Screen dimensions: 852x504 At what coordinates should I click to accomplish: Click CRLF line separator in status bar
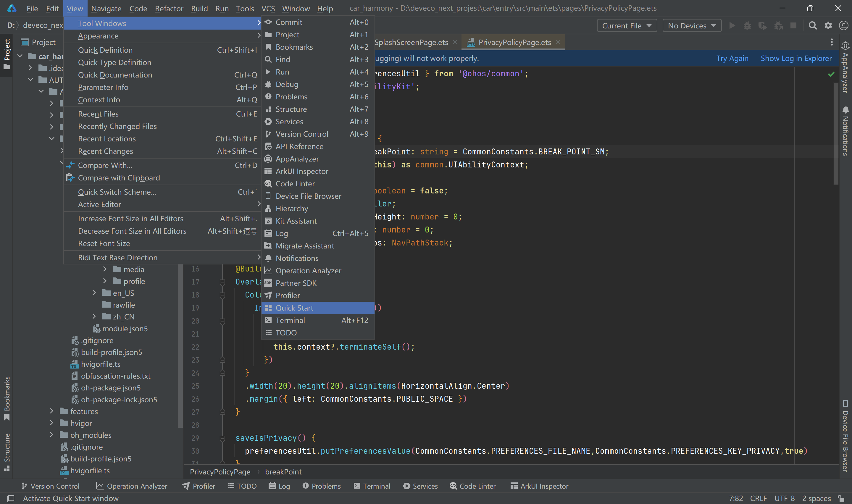(758, 498)
